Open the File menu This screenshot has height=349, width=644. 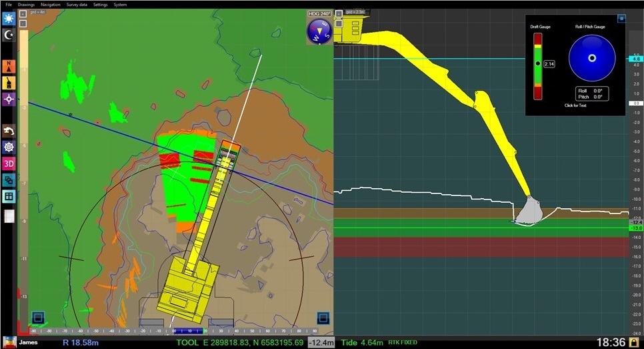tap(9, 4)
